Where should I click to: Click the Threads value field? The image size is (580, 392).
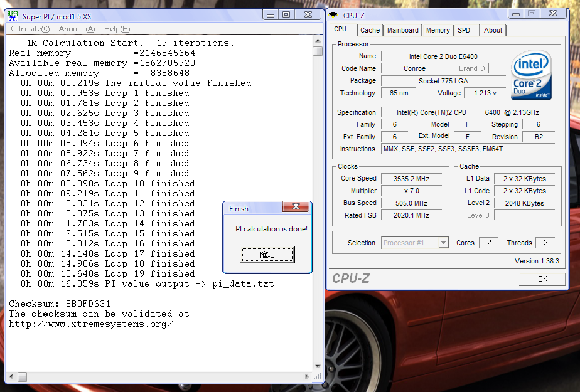[545, 243]
